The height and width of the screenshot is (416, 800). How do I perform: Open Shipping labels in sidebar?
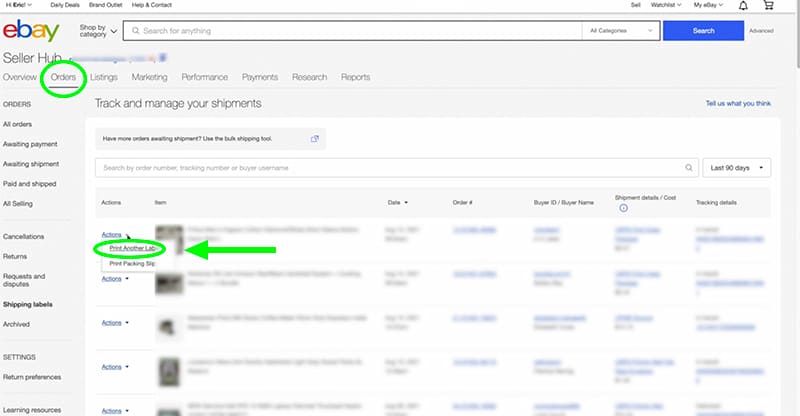point(28,304)
